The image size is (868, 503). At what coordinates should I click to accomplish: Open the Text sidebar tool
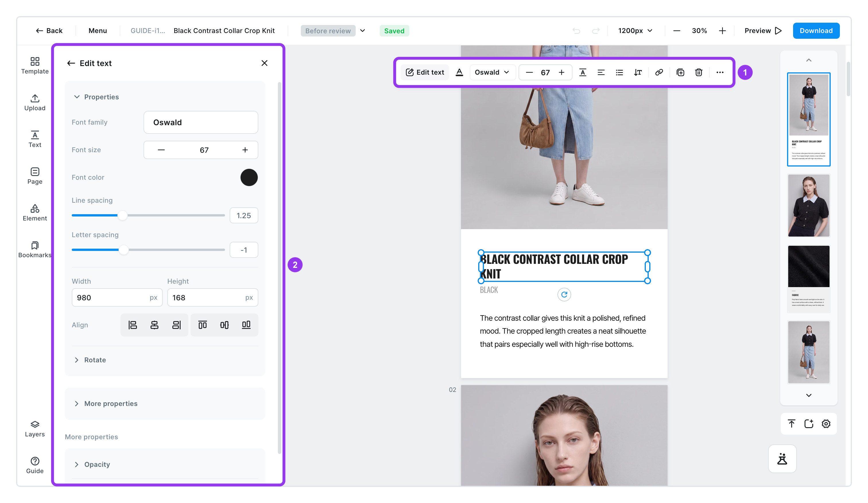click(x=35, y=139)
